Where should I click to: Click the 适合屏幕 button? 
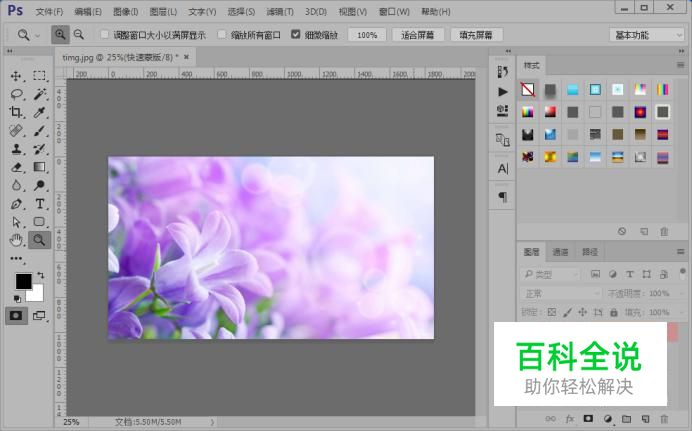416,34
